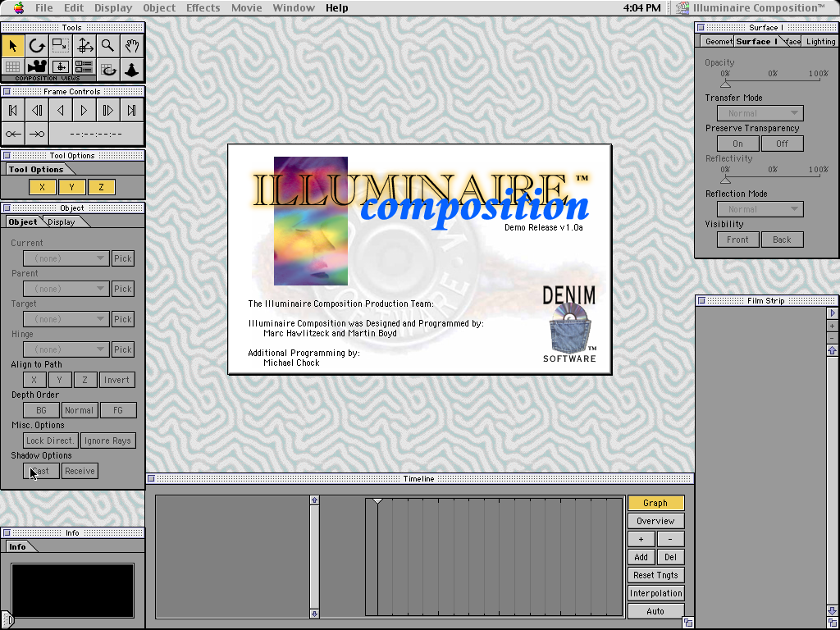Switch to the Geomet tab
The height and width of the screenshot is (630, 840).
click(x=718, y=41)
